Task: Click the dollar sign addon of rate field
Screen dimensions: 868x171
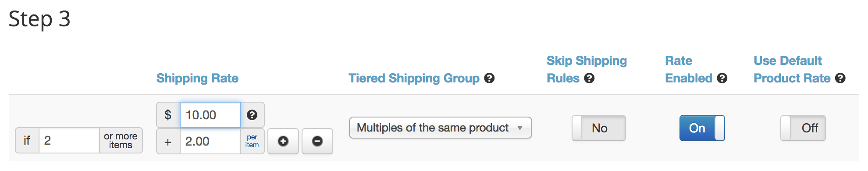Action: tap(168, 115)
